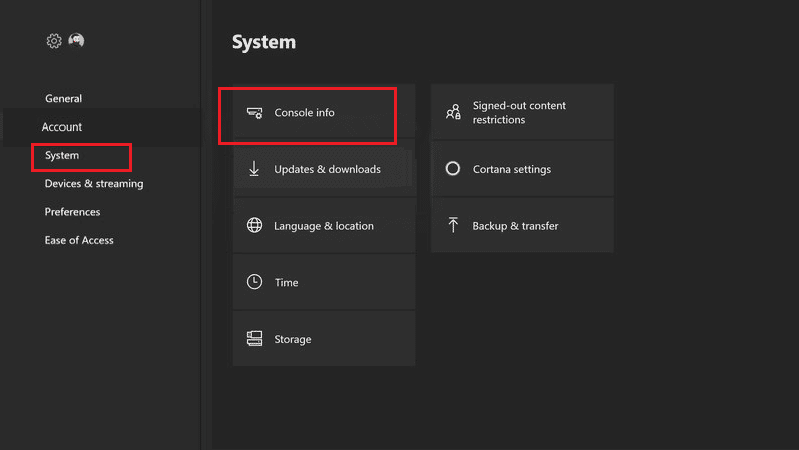Click the Time clock icon
This screenshot has height=450, width=799.
[254, 282]
